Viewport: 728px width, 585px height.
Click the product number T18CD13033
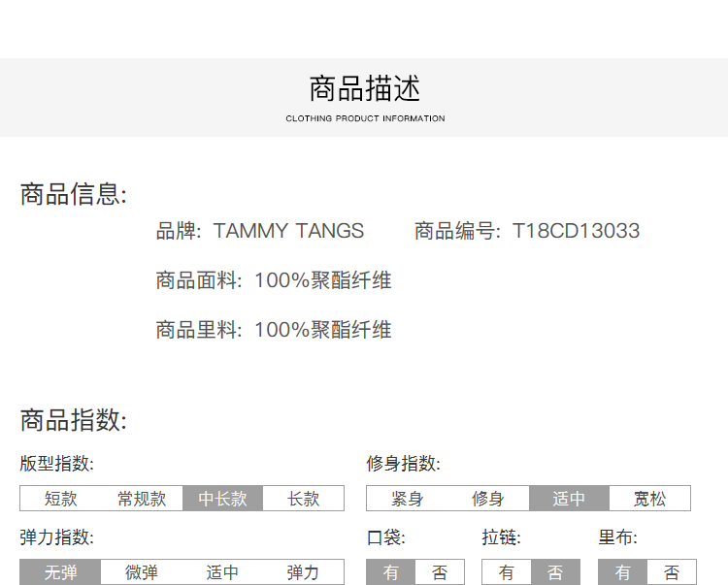(576, 231)
